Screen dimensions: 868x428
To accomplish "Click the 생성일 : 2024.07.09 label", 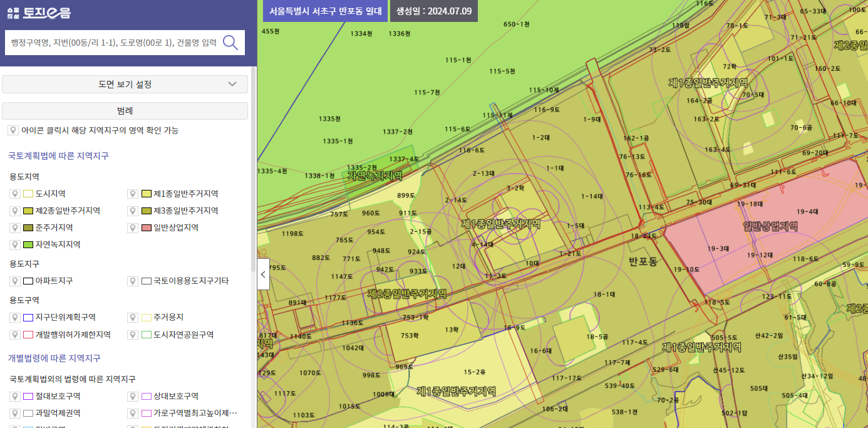I will point(434,11).
